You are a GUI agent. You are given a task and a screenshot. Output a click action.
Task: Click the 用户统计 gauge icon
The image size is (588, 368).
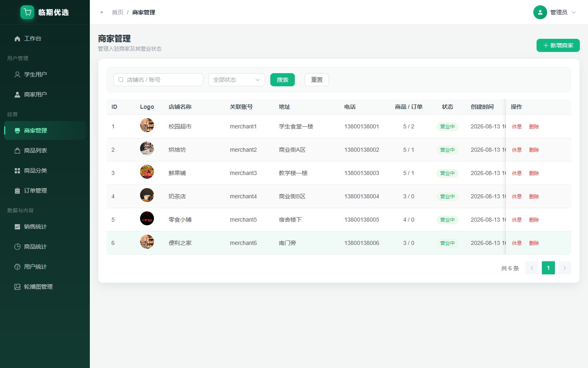(x=17, y=267)
